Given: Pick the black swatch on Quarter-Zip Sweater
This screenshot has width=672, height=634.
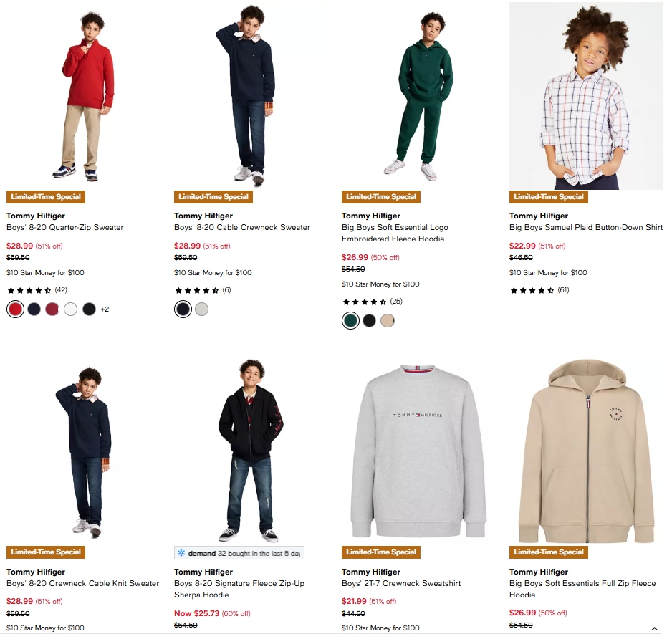Looking at the screenshot, I should point(89,309).
